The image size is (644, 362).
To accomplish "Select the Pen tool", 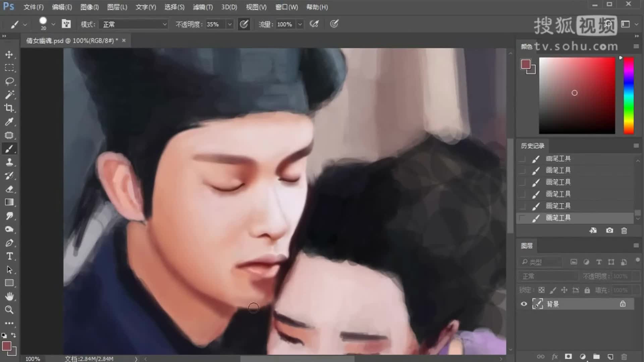I will coord(9,243).
